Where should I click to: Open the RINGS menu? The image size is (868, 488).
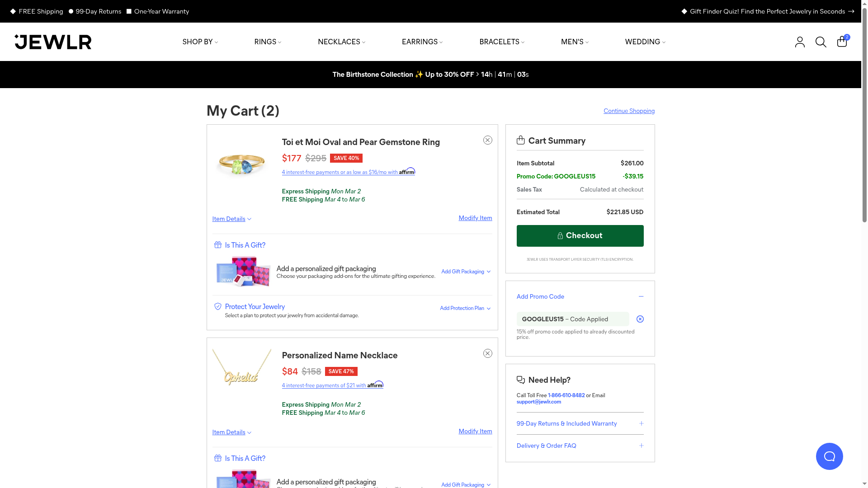pos(268,42)
